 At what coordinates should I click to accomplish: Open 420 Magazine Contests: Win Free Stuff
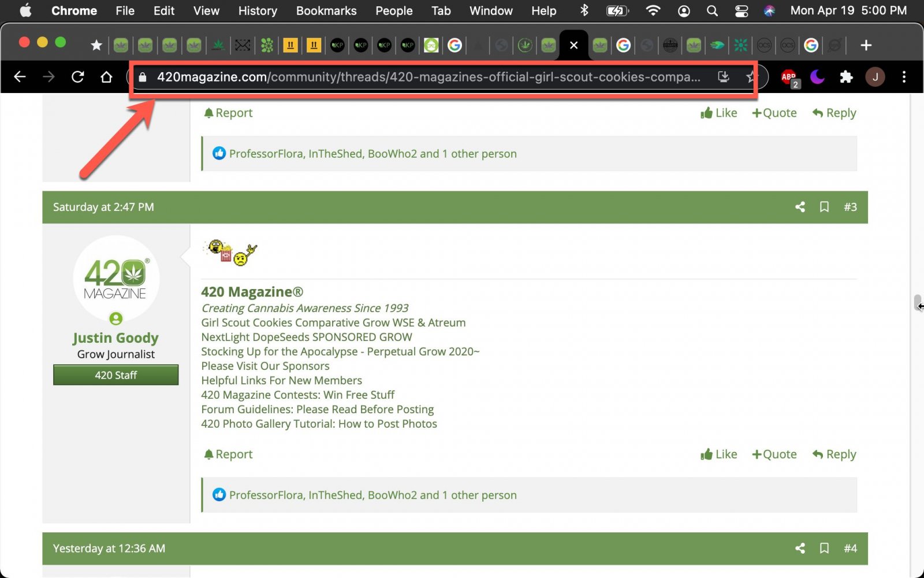point(297,395)
